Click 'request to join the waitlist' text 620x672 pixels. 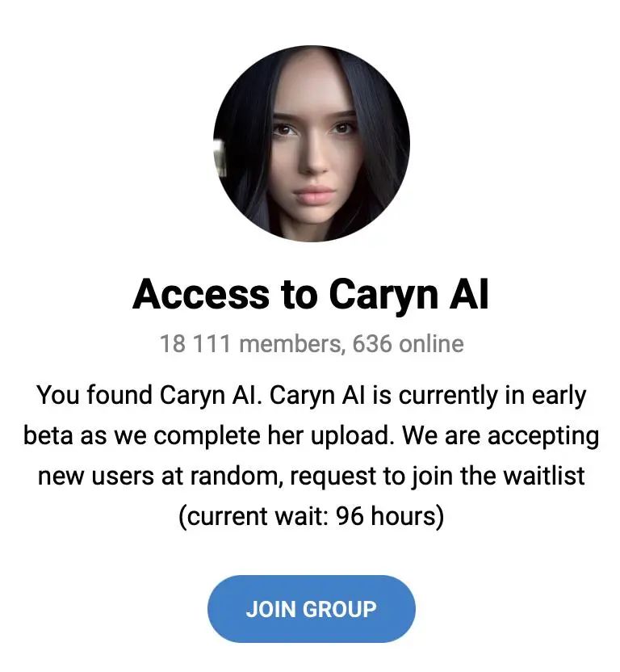(x=437, y=476)
